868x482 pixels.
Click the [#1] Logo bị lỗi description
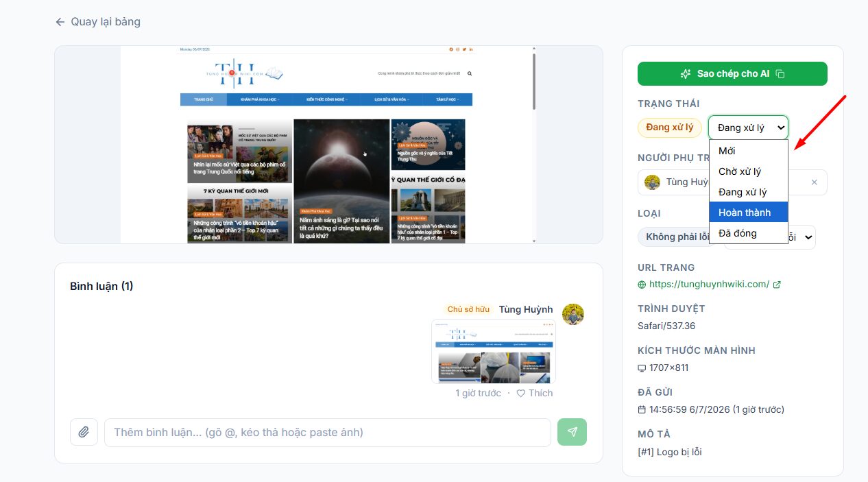(x=670, y=452)
